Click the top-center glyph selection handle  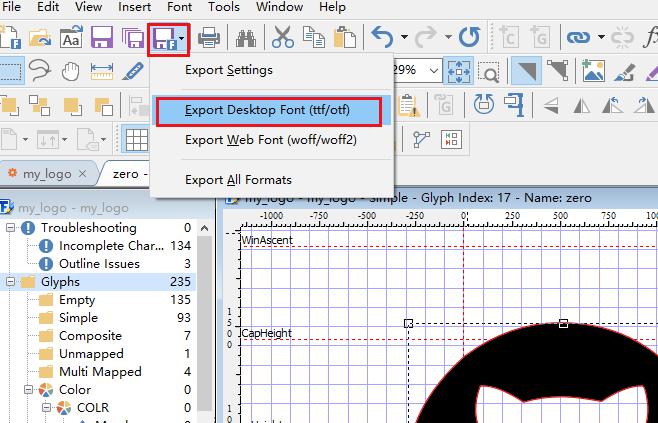point(563,324)
